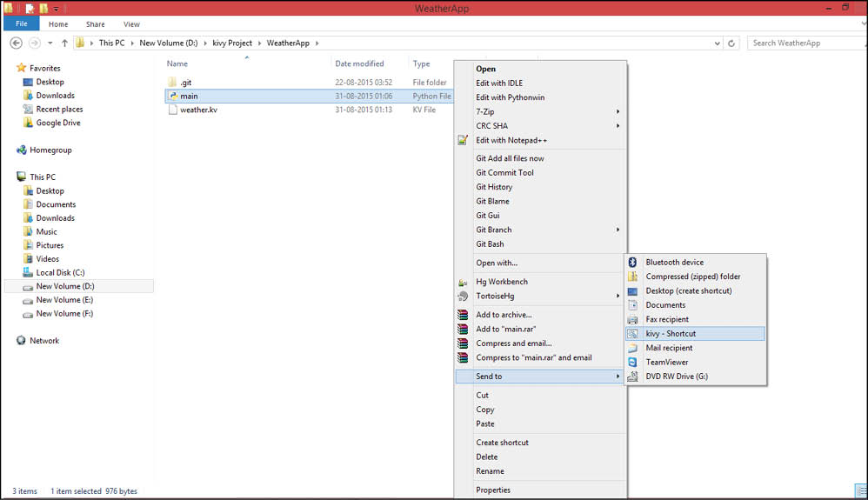Click the Python file icon for main
Viewport: 868px width, 500px height.
point(173,96)
